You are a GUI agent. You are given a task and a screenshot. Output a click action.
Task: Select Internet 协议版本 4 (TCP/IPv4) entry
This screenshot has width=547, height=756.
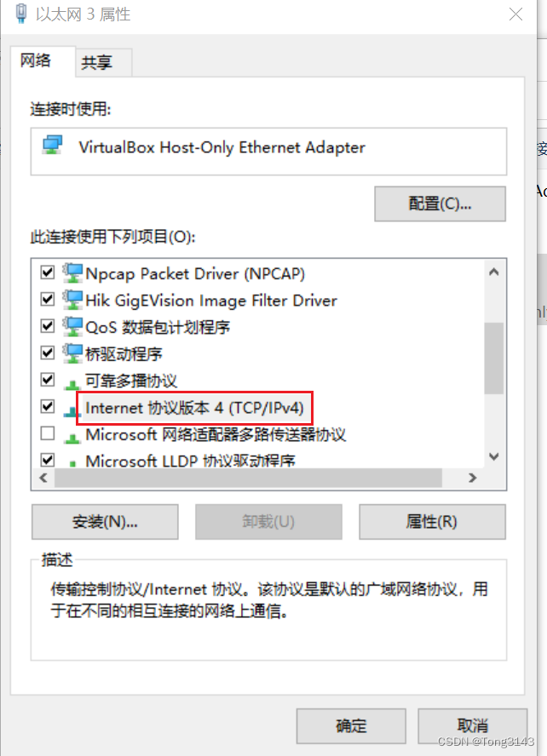tap(194, 408)
